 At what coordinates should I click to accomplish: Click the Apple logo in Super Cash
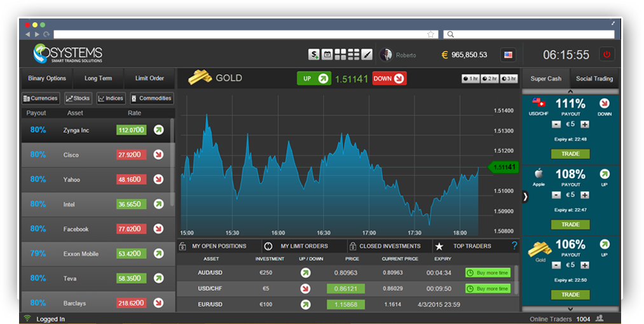point(538,174)
